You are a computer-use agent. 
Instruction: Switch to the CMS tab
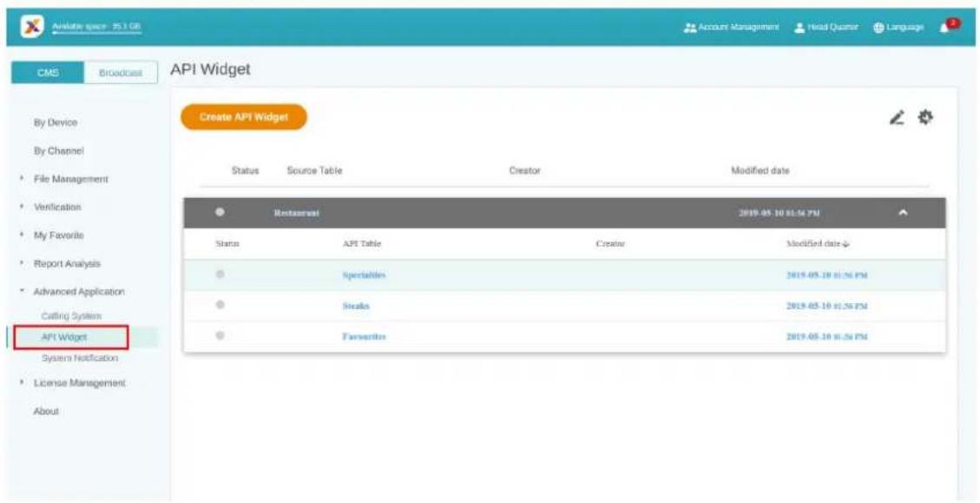48,73
